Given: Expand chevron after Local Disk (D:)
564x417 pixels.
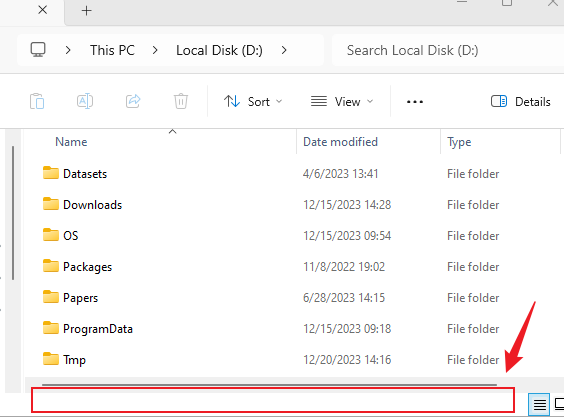Looking at the screenshot, I should (x=284, y=50).
